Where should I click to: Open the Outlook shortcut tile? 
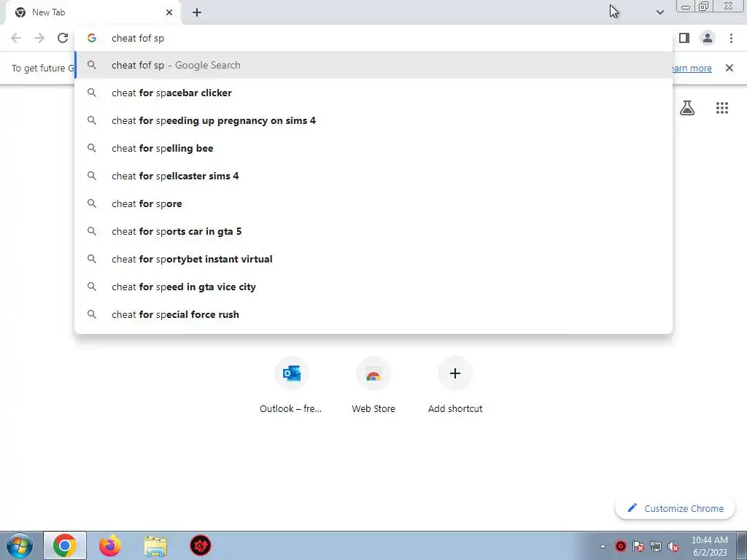(x=291, y=385)
